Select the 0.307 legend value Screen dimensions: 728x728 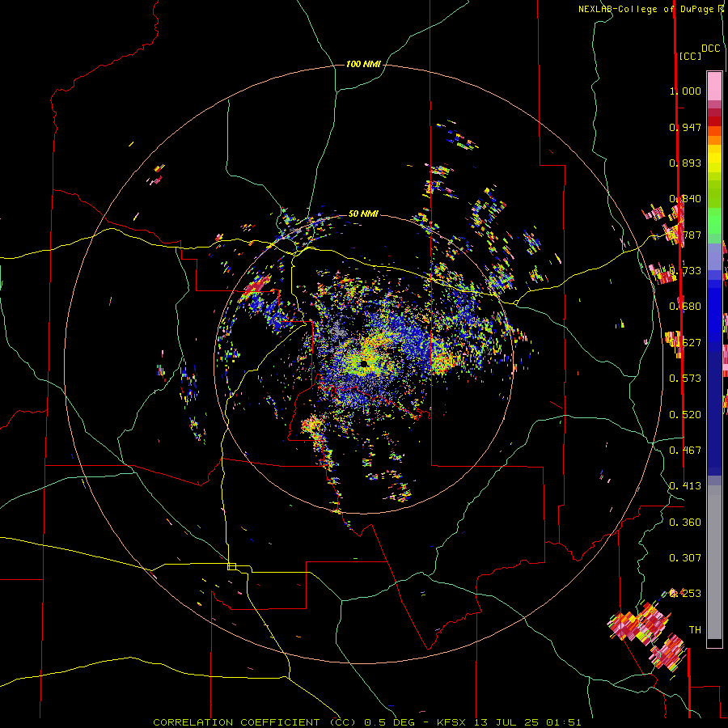tap(685, 557)
